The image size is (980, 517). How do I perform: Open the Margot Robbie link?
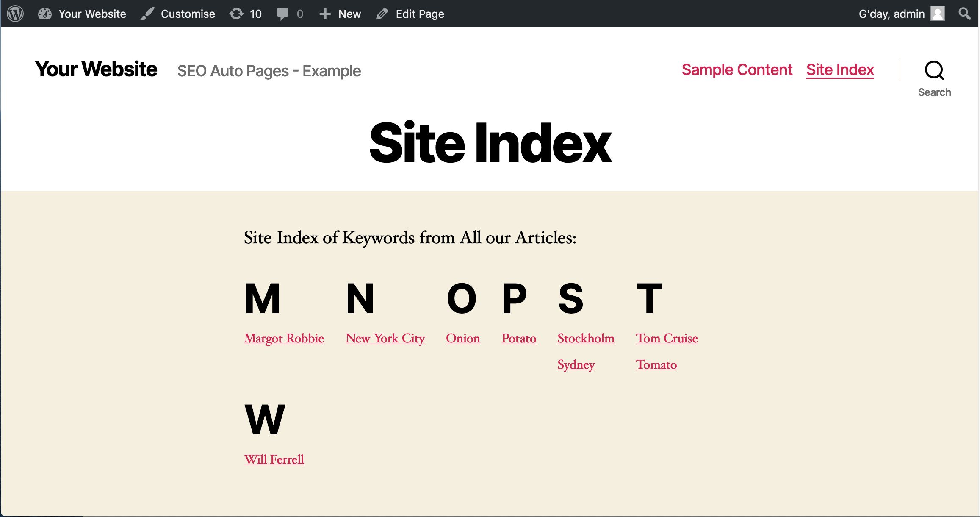click(284, 338)
